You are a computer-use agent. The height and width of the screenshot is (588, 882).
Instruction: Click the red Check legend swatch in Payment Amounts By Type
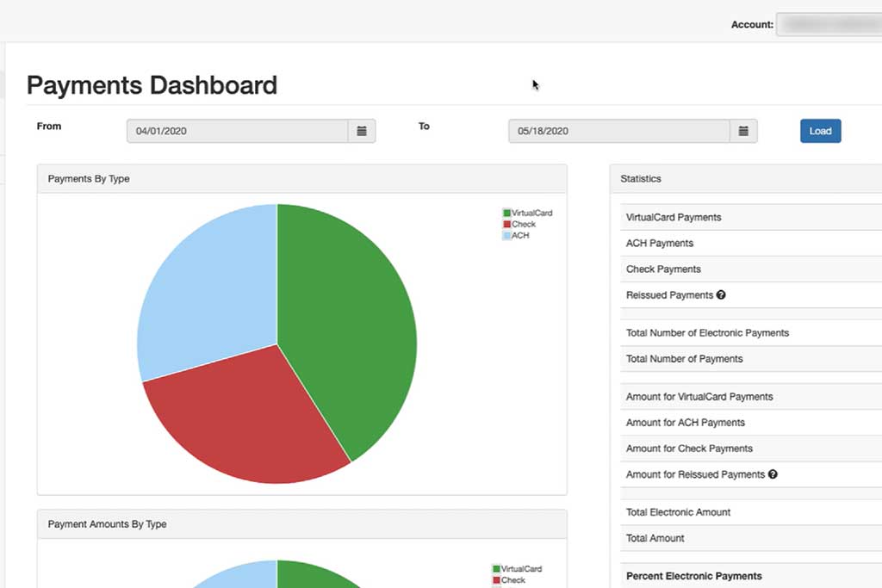[496, 580]
